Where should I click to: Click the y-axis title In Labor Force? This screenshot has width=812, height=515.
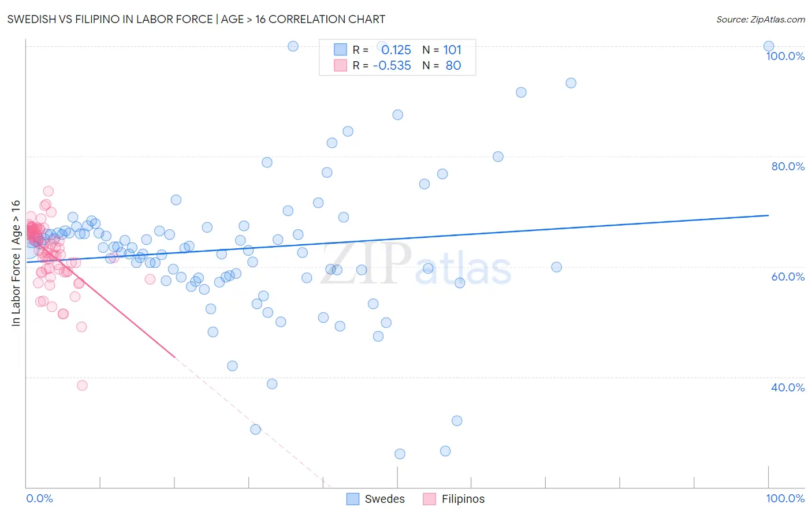(x=16, y=263)
